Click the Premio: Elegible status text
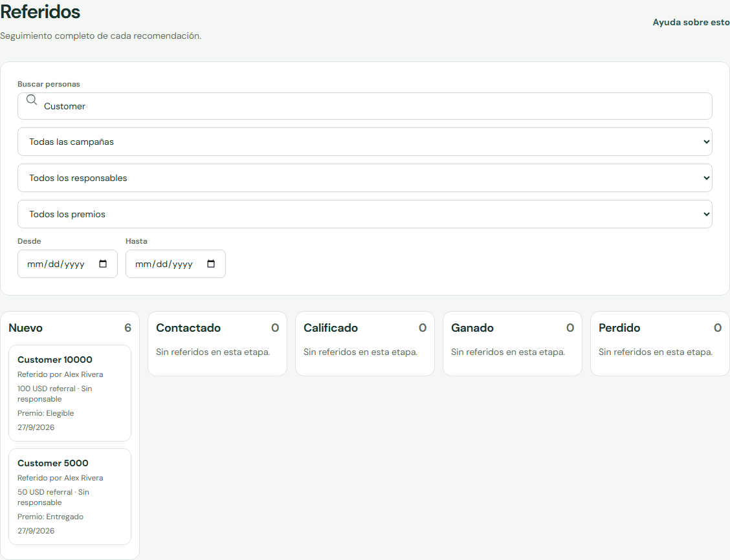The image size is (730, 560). 45,413
